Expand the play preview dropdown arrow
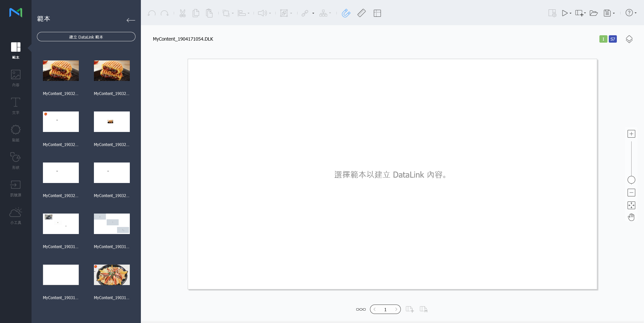Image resolution: width=644 pixels, height=323 pixels. pyautogui.click(x=571, y=13)
